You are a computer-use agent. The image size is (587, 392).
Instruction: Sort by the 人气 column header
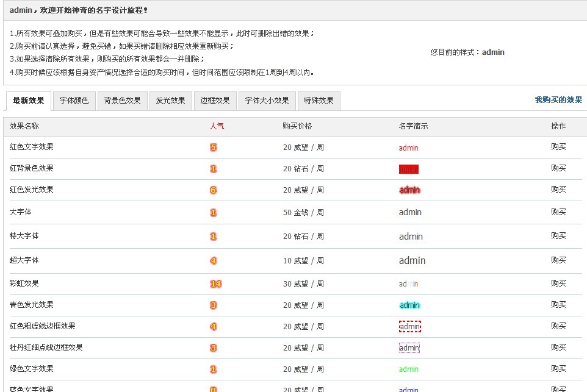pos(217,126)
